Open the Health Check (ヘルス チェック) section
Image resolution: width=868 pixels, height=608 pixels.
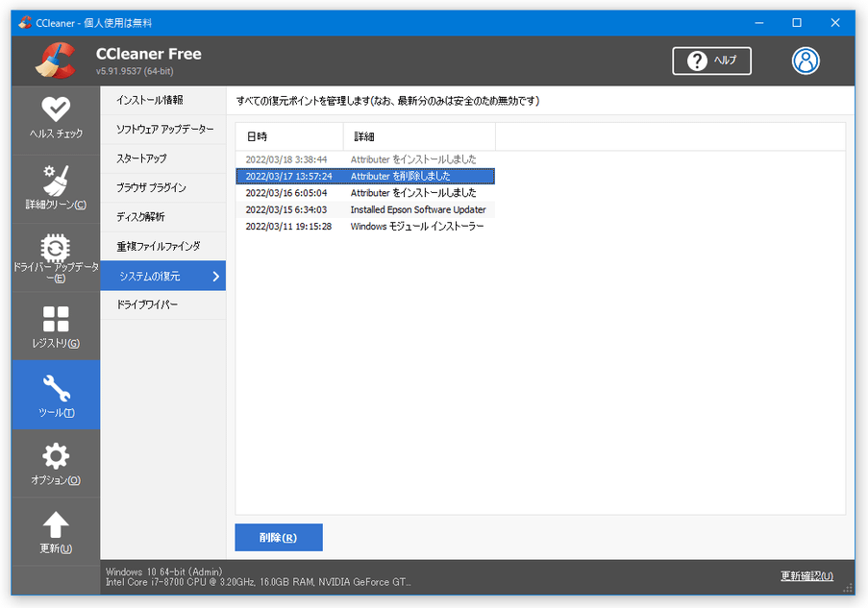56,119
